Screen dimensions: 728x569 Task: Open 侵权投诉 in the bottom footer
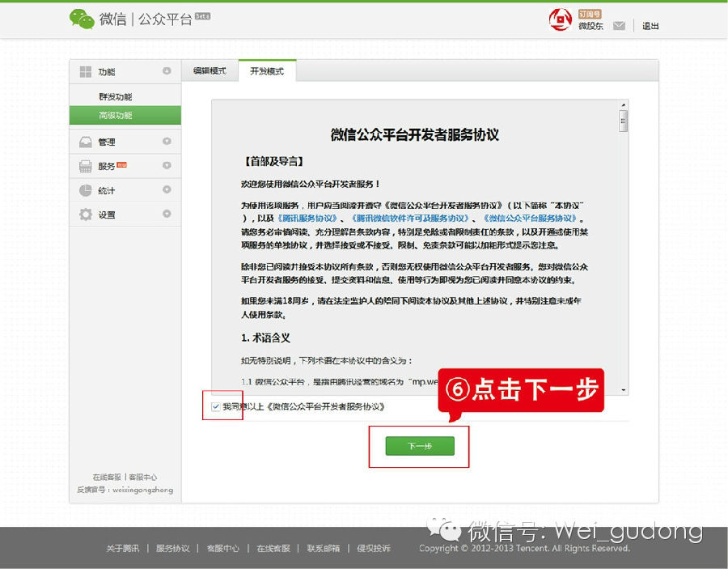373,549
